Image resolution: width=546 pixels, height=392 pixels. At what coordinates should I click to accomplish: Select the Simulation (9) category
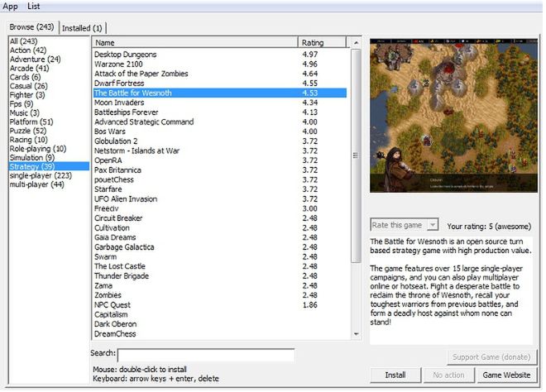coord(32,158)
